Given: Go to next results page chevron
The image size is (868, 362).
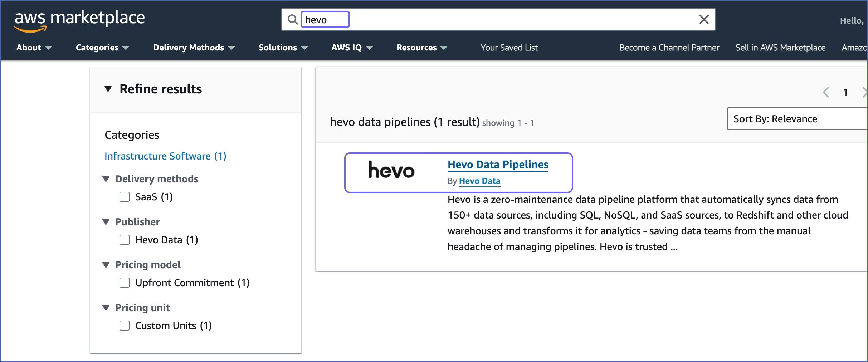Looking at the screenshot, I should 865,92.
